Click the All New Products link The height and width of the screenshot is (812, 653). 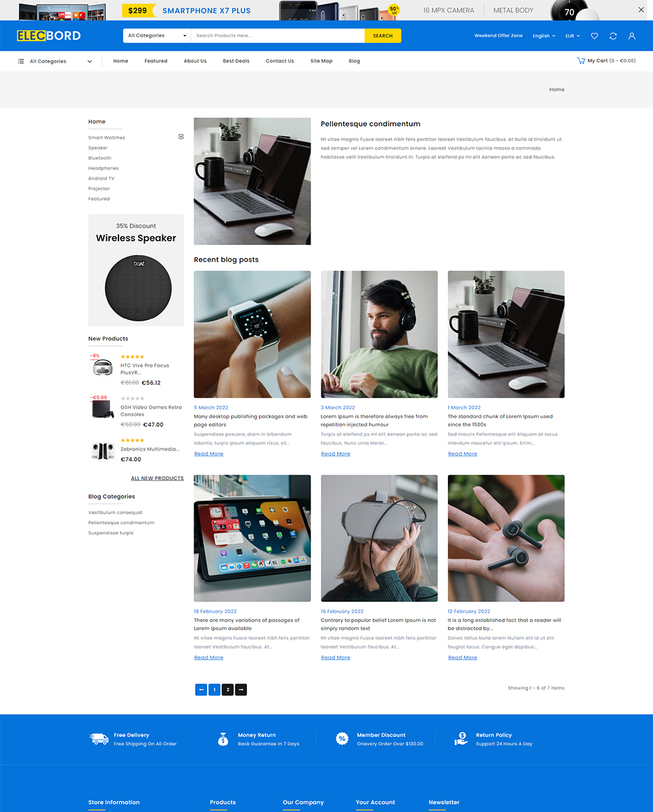click(157, 478)
